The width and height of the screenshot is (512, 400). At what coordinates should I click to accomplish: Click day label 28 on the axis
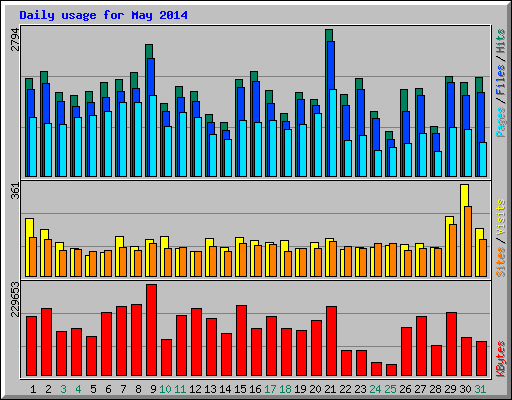pyautogui.click(x=435, y=389)
